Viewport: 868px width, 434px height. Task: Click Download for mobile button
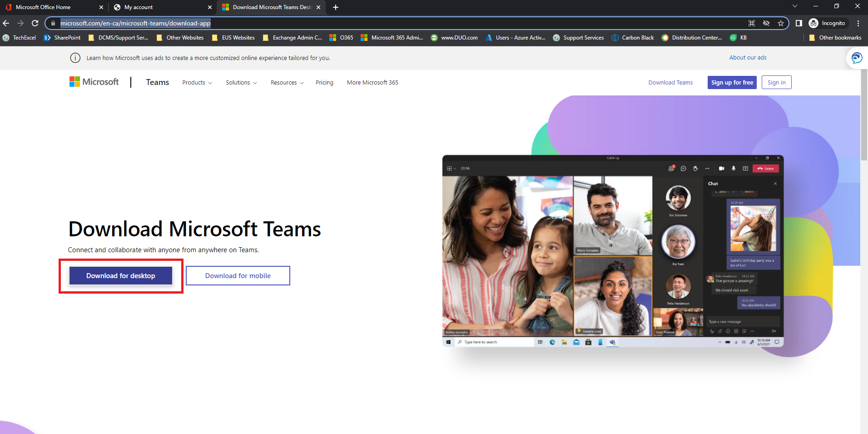coord(238,276)
